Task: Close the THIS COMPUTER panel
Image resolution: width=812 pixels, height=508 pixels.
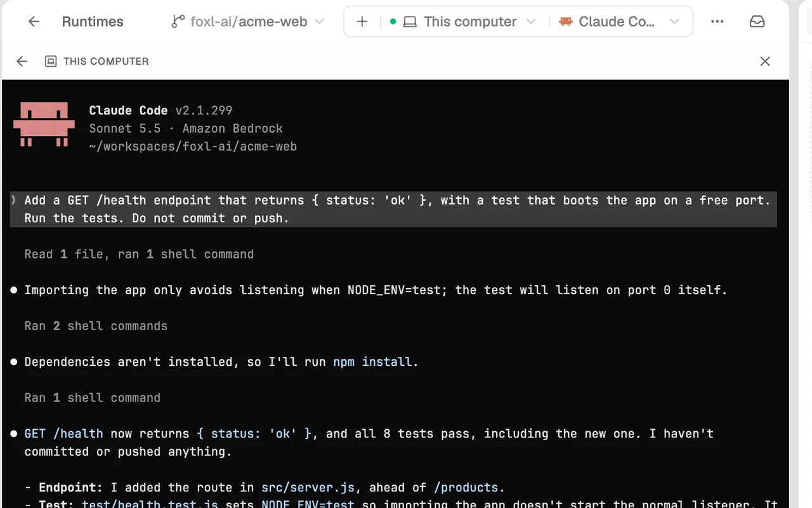Action: click(765, 62)
